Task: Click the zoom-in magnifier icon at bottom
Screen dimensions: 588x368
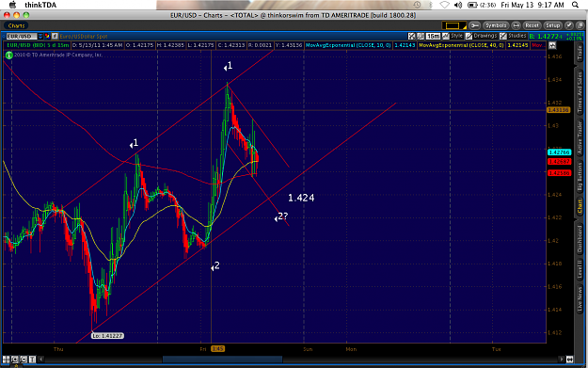Action: [x=15, y=360]
